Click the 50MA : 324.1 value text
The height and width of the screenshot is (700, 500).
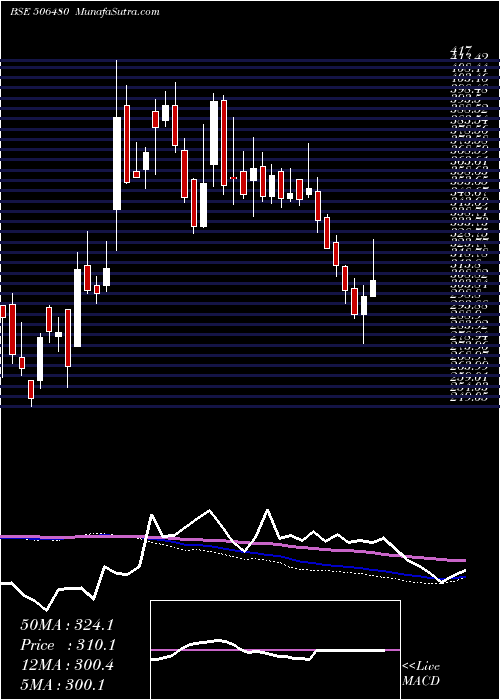67,625
